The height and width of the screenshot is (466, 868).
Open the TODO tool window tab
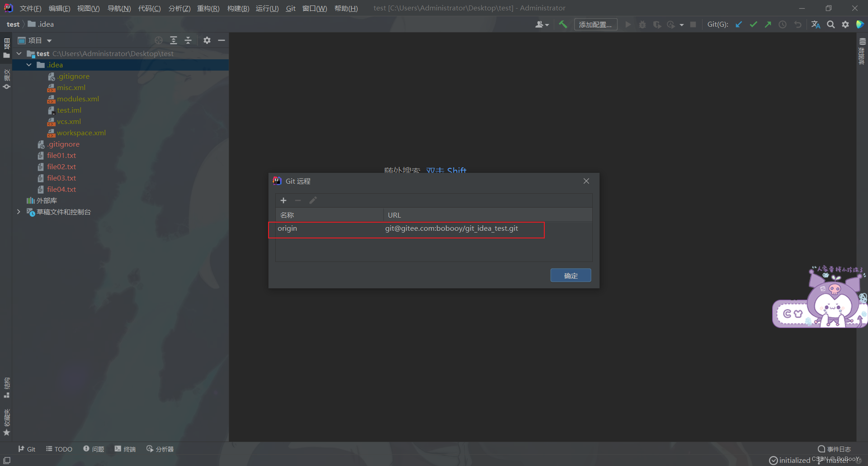(x=59, y=449)
